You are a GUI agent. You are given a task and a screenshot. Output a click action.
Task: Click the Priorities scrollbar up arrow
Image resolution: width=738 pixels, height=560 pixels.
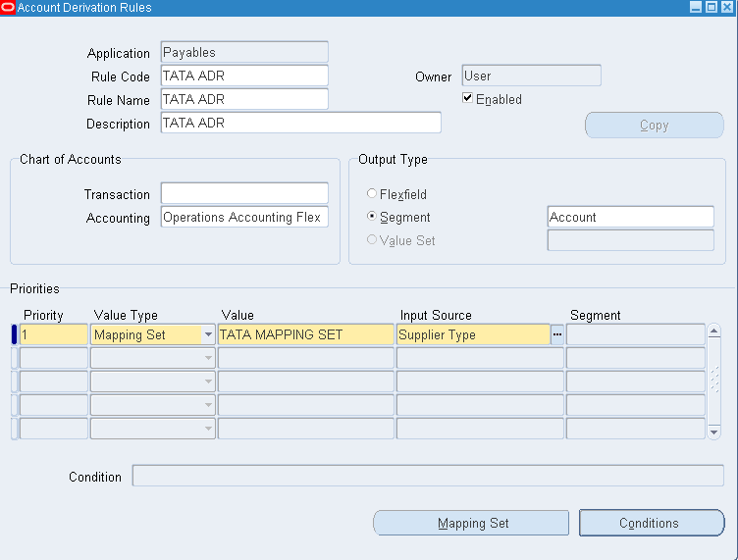pyautogui.click(x=714, y=331)
